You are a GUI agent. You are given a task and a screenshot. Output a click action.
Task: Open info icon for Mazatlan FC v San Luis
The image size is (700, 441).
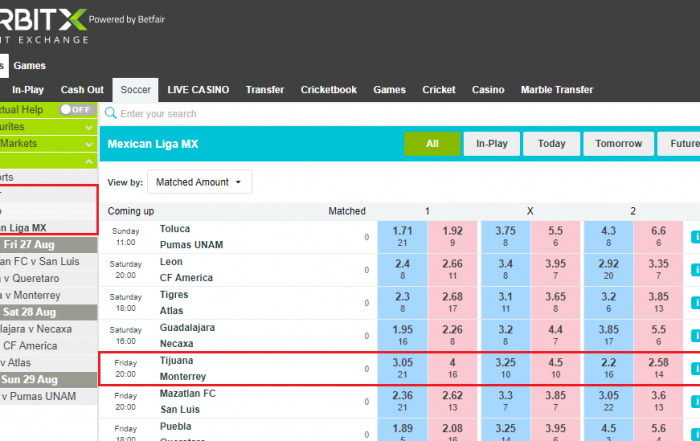(x=695, y=402)
